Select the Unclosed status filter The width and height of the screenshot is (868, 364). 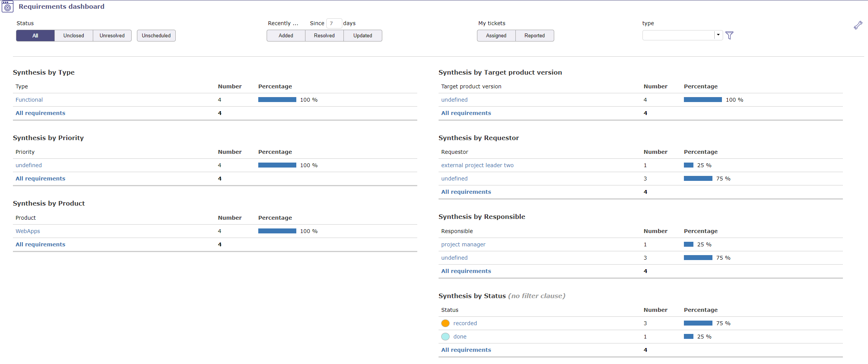pyautogui.click(x=73, y=35)
